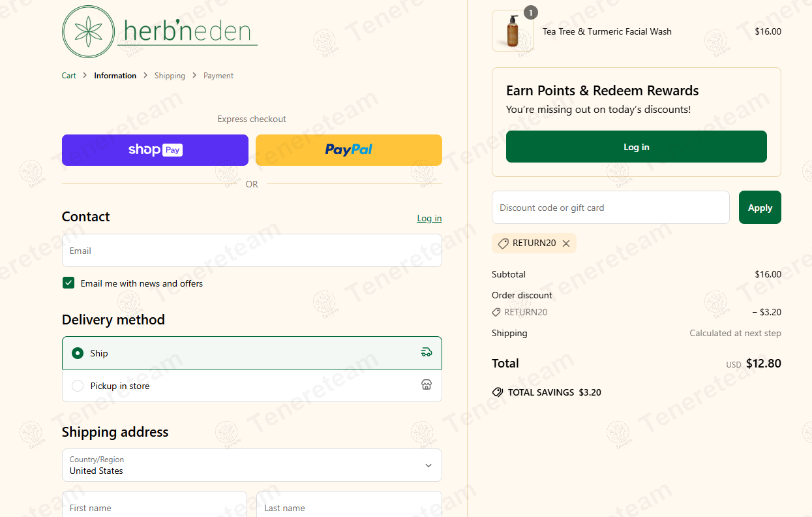Choose Pickup in store delivery option
The height and width of the screenshot is (517, 812).
click(x=78, y=386)
